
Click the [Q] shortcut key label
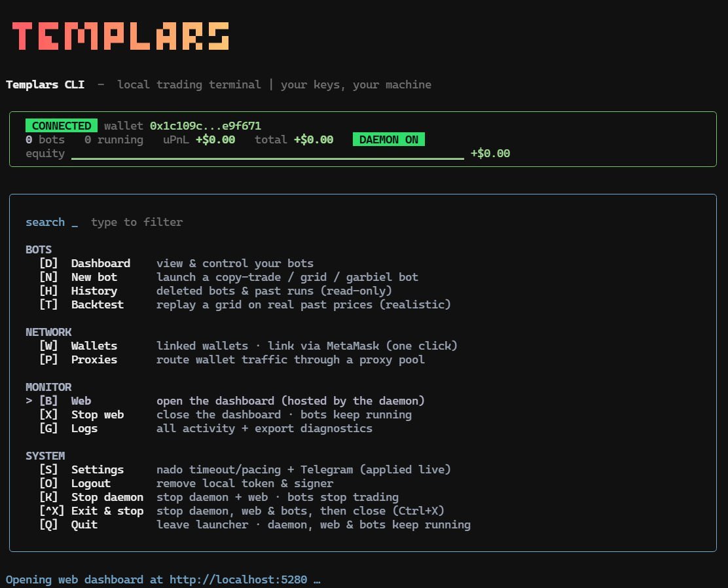48,525
